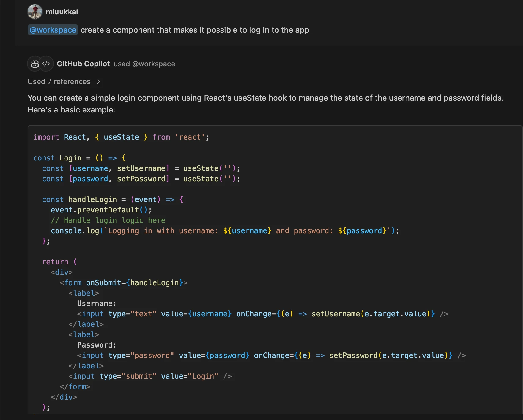Click the input type="password" line

coord(272,356)
